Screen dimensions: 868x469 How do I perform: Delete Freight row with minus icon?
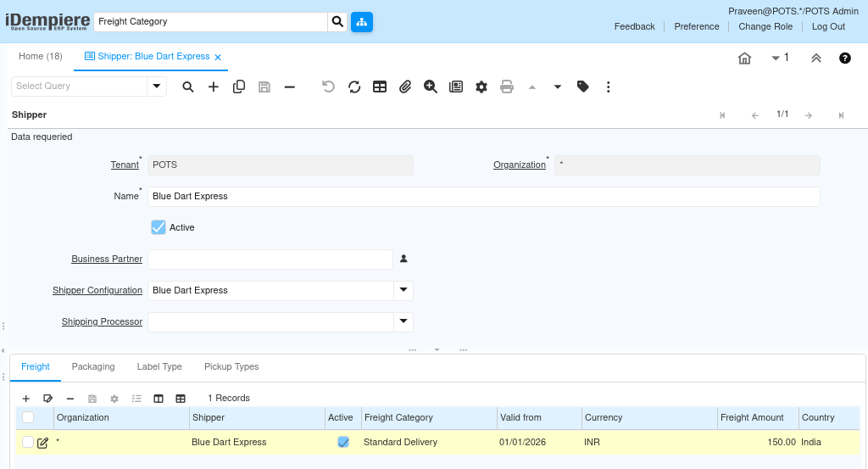tap(70, 399)
